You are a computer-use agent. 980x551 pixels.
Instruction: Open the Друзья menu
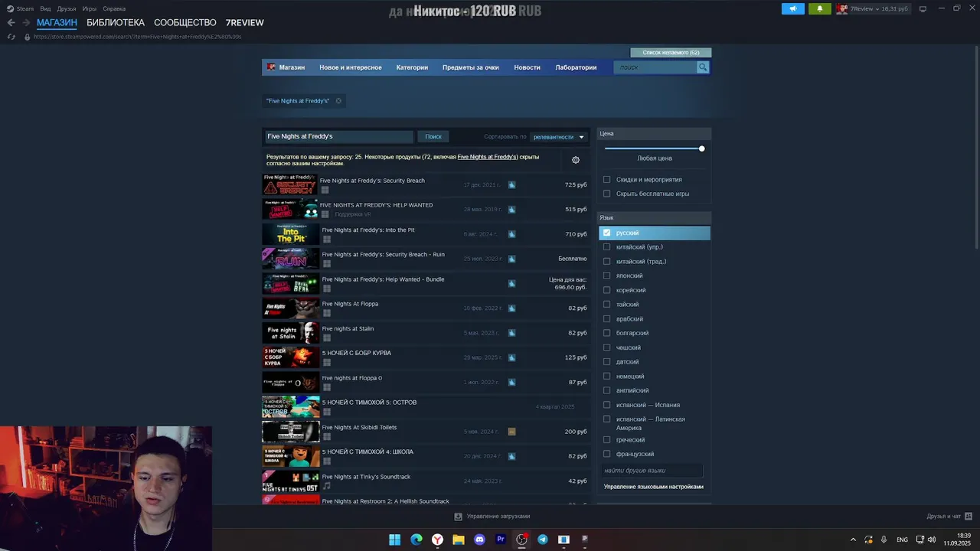(x=67, y=8)
